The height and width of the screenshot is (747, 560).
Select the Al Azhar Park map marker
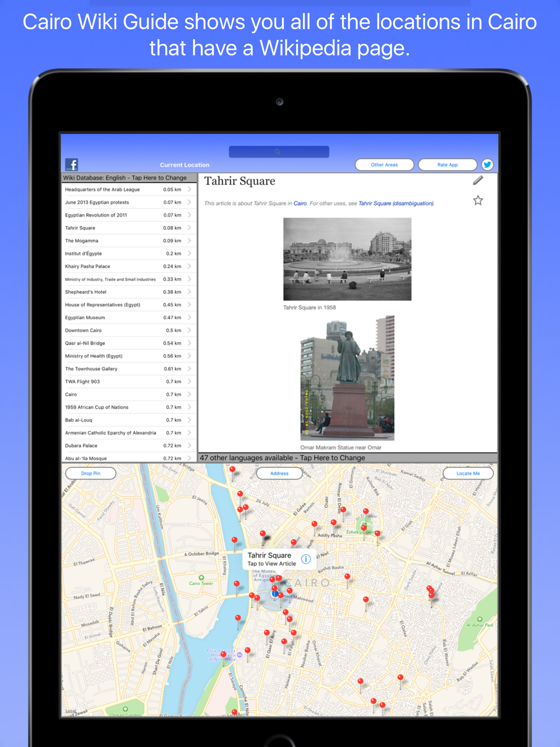coord(479,619)
